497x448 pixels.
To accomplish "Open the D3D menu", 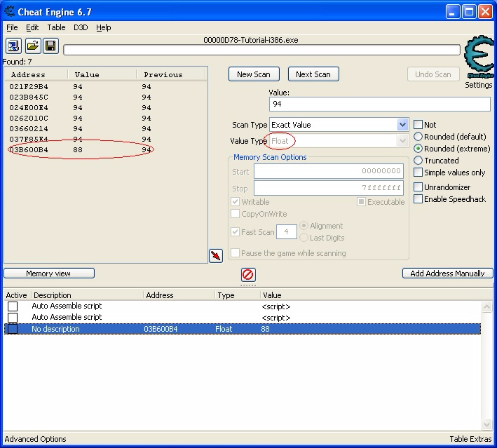I will coord(81,27).
